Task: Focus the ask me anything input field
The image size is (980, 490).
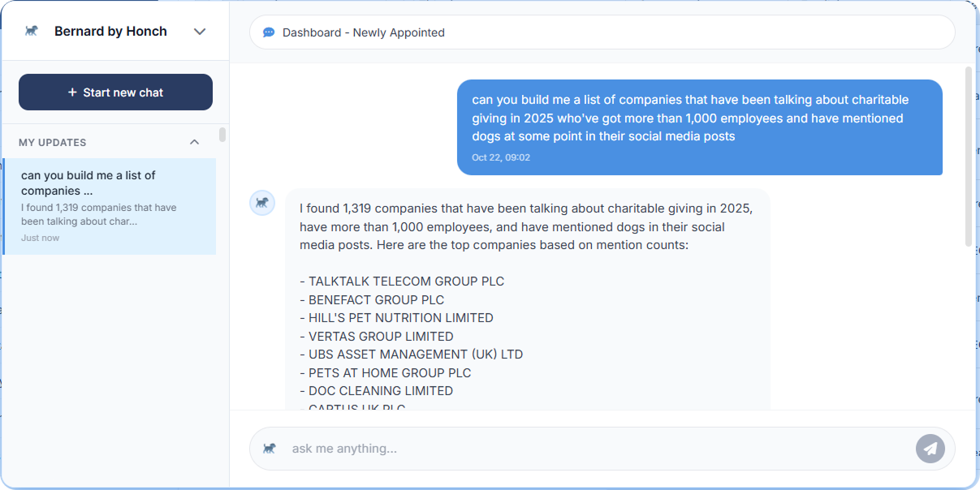Action: 598,449
